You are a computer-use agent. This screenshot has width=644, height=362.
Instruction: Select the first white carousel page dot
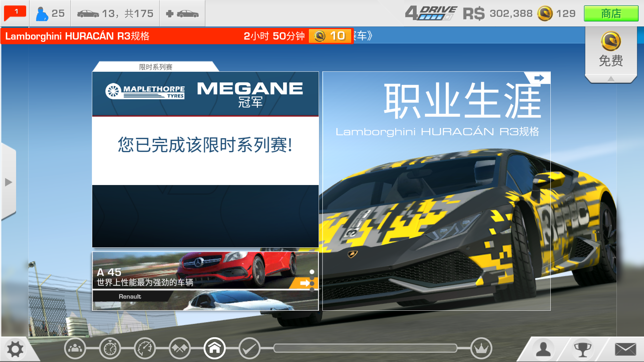(x=312, y=272)
